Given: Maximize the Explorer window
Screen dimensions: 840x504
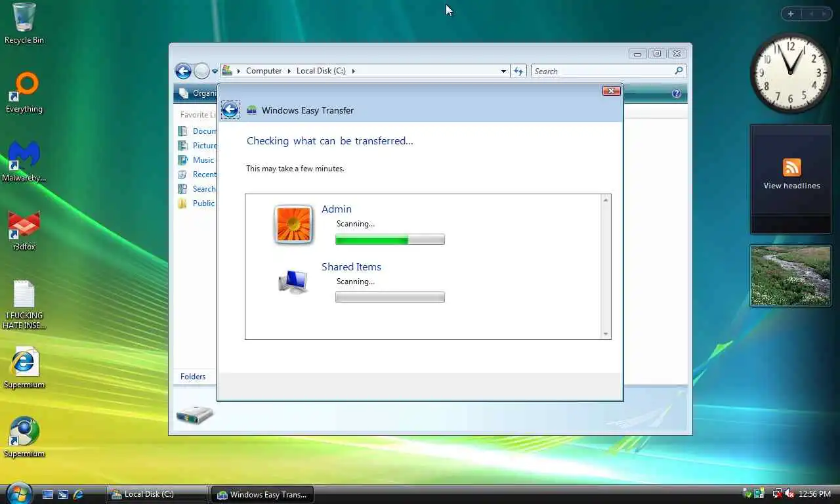Looking at the screenshot, I should (658, 54).
